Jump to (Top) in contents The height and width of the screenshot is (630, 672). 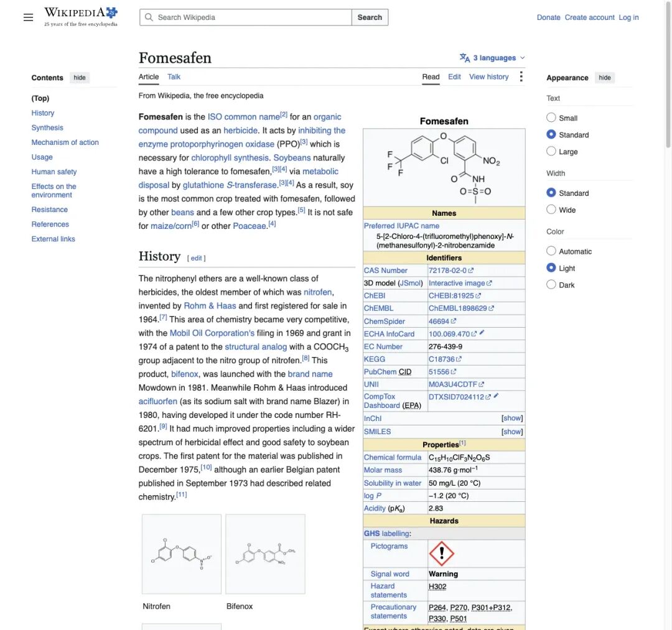pos(40,98)
